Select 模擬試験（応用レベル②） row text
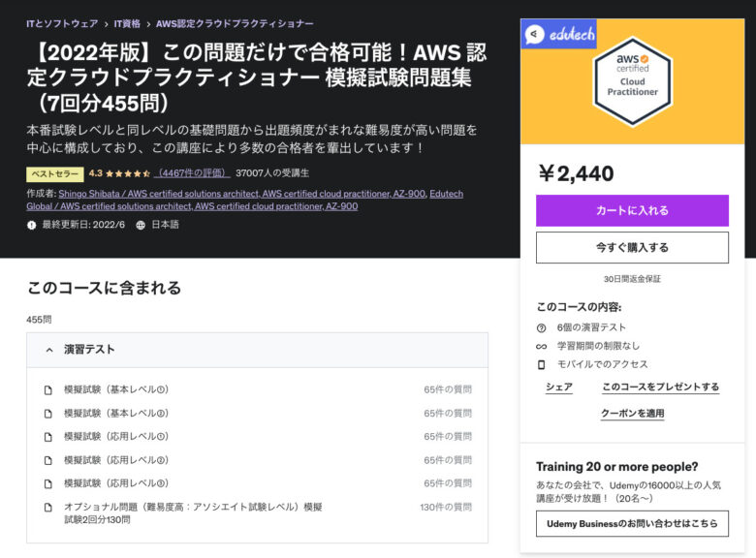This screenshot has height=558, width=756. [116, 460]
